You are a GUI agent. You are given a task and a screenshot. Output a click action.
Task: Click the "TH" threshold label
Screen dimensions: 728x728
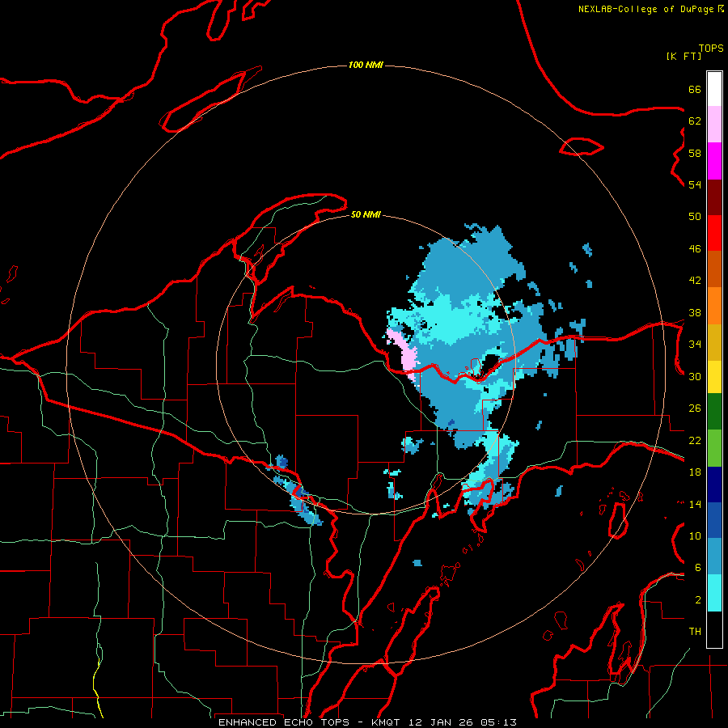tap(695, 632)
